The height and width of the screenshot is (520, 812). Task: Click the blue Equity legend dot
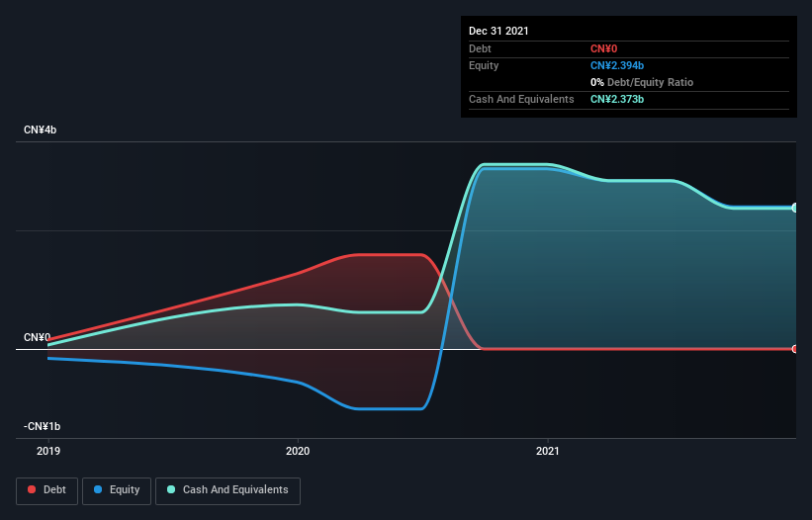[x=98, y=489]
